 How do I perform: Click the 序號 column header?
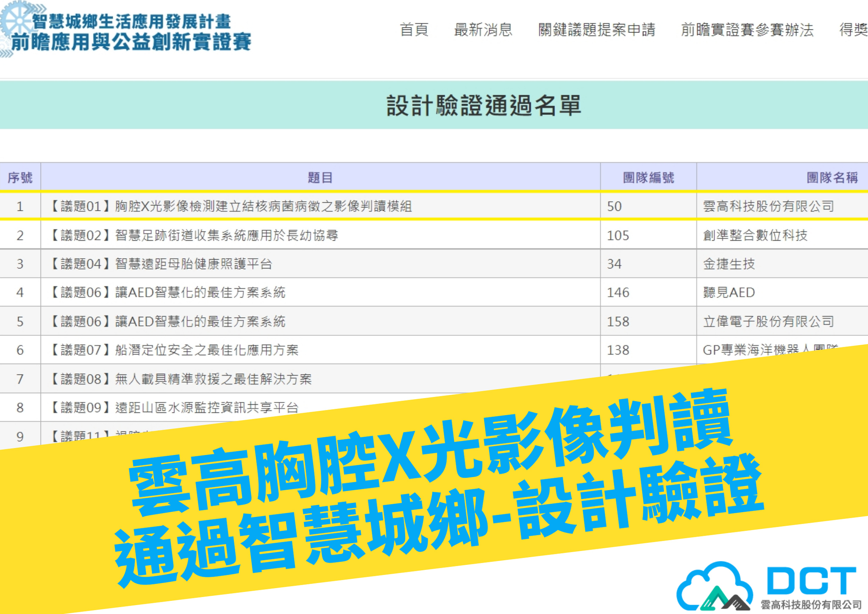[20, 177]
